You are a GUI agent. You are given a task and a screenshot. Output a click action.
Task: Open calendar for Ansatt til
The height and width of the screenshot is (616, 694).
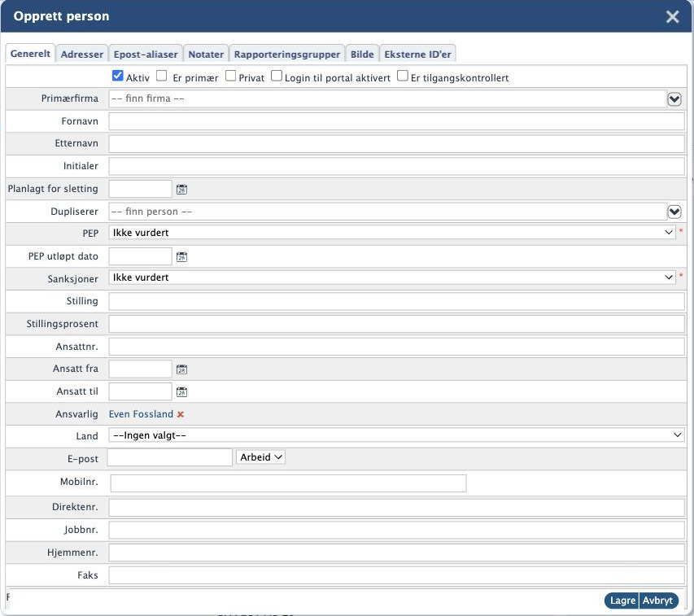tap(181, 391)
